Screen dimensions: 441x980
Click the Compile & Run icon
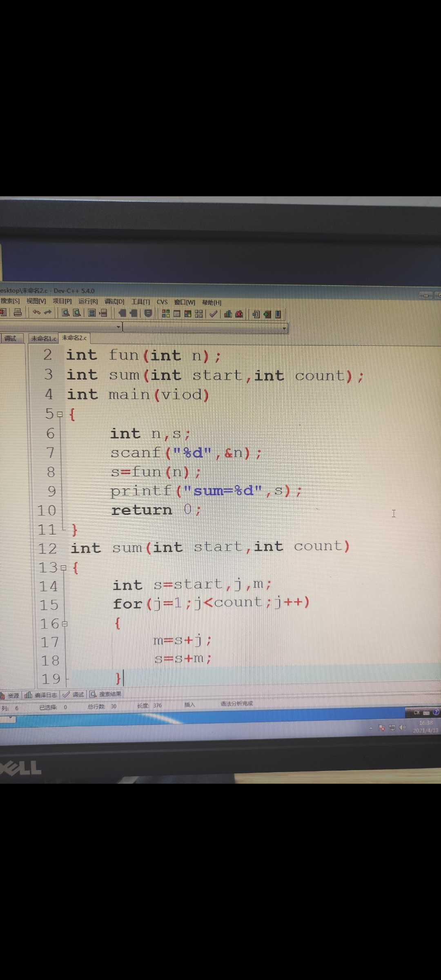coord(188,314)
